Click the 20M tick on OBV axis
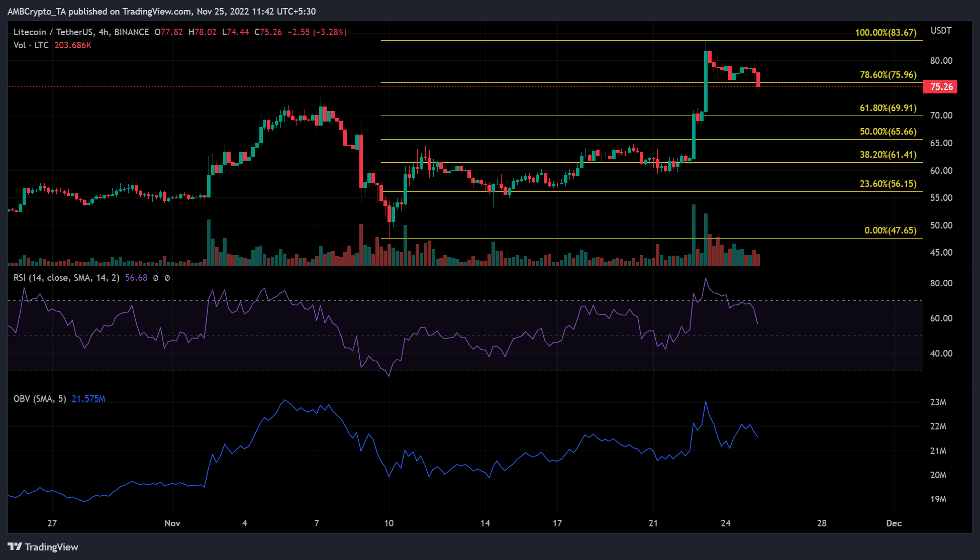Image resolution: width=980 pixels, height=560 pixels. (938, 475)
